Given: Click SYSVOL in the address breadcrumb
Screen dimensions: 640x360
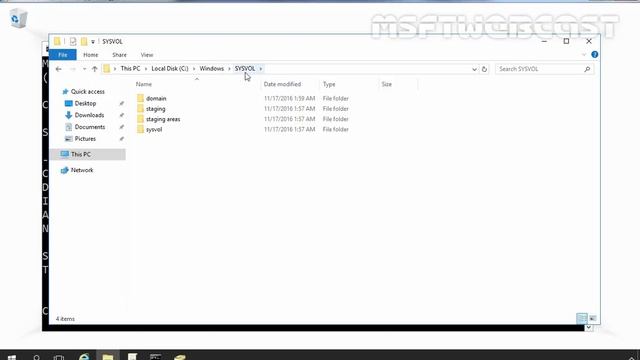Looking at the screenshot, I should click(244, 69).
